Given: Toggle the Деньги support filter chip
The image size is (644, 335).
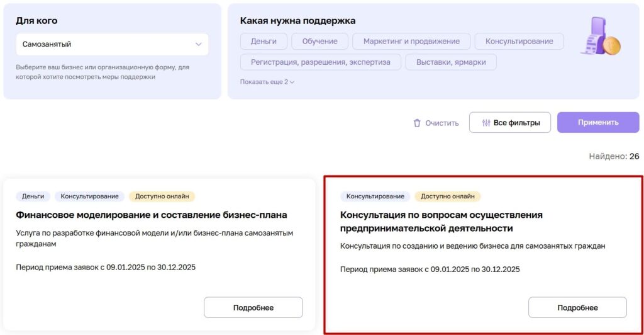Looking at the screenshot, I should (x=264, y=42).
